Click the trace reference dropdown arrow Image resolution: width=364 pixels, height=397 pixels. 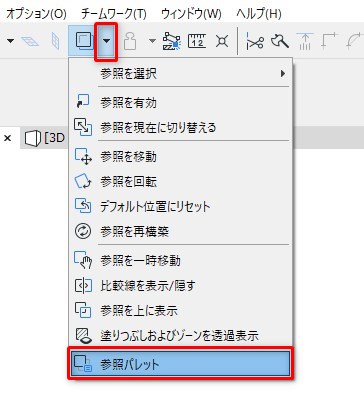point(106,41)
